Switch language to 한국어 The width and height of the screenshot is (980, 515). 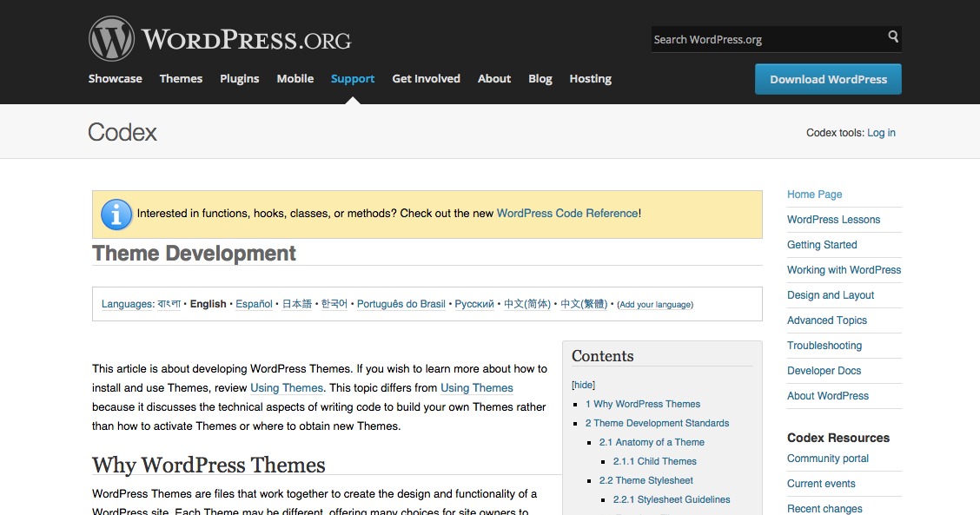tap(334, 304)
